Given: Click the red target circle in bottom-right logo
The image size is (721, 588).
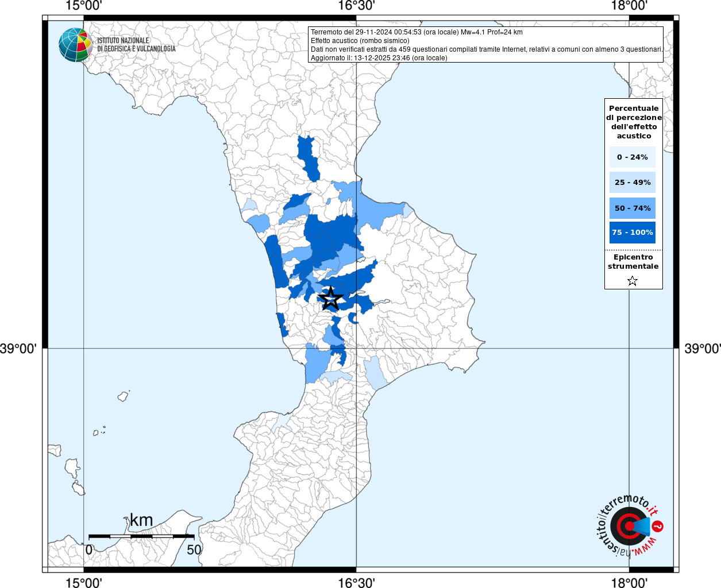Looking at the screenshot, I should [628, 526].
